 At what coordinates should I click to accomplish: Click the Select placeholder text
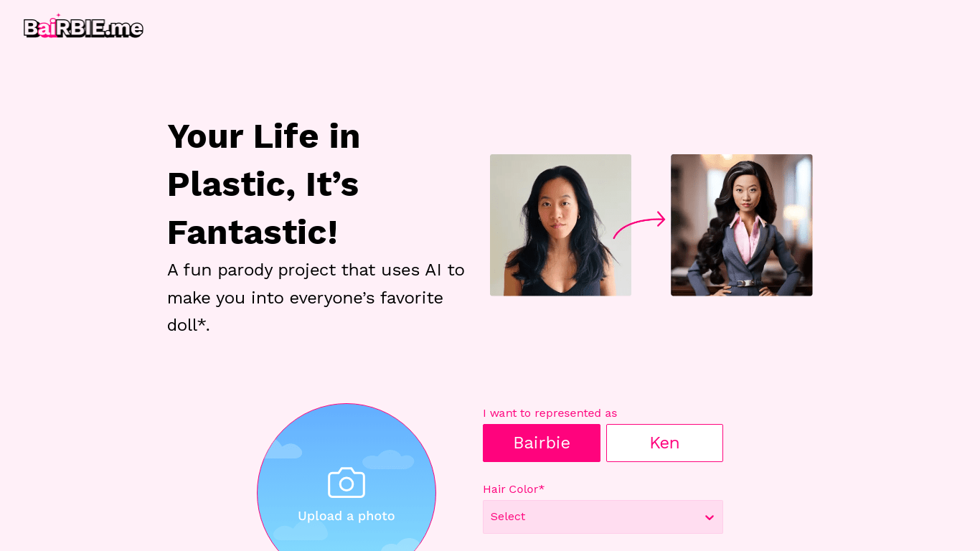[x=508, y=517]
